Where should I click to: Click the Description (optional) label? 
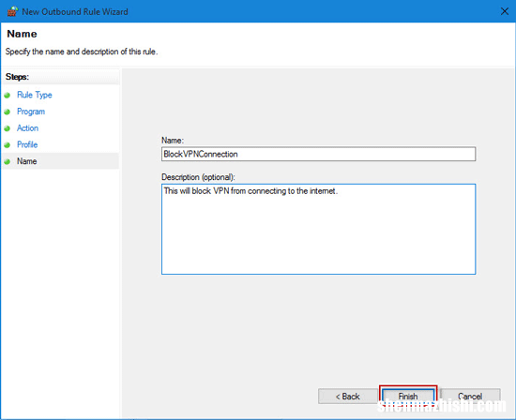tap(198, 177)
